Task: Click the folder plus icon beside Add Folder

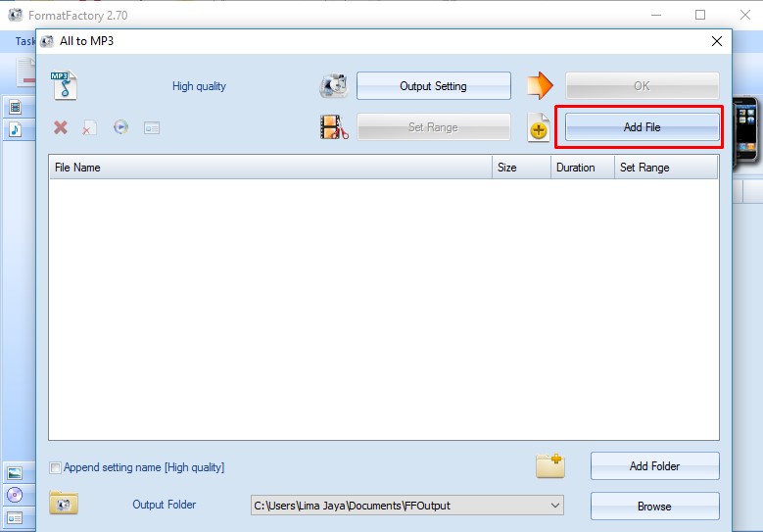Action: pos(550,465)
